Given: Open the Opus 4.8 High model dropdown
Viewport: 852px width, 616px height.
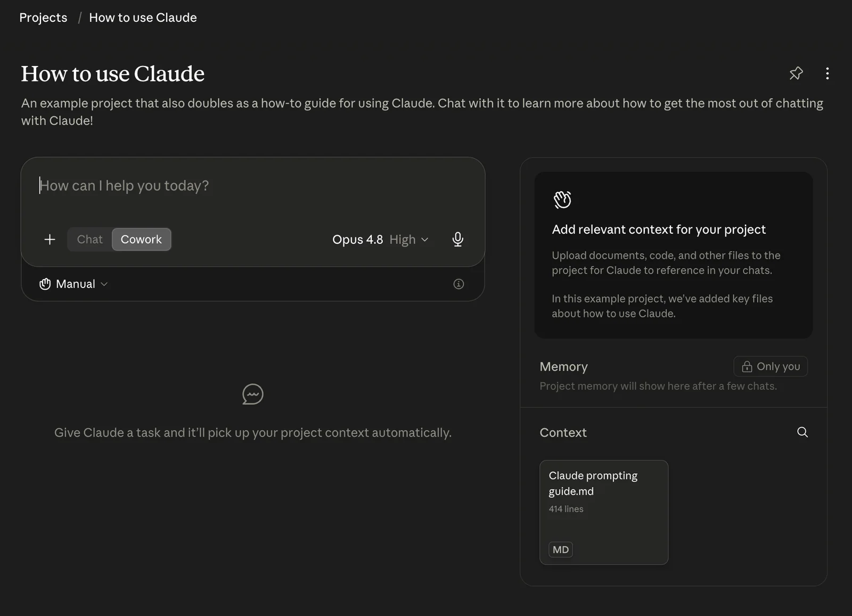Looking at the screenshot, I should click(380, 240).
